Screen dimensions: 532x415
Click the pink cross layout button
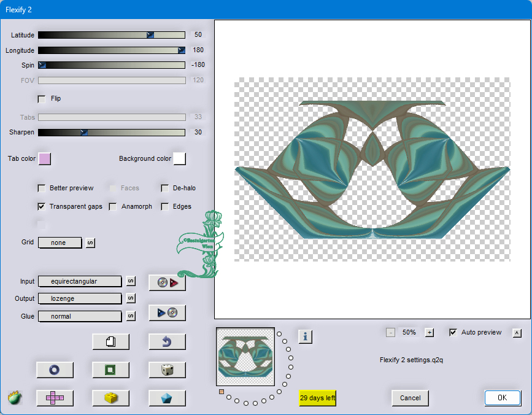pos(55,398)
